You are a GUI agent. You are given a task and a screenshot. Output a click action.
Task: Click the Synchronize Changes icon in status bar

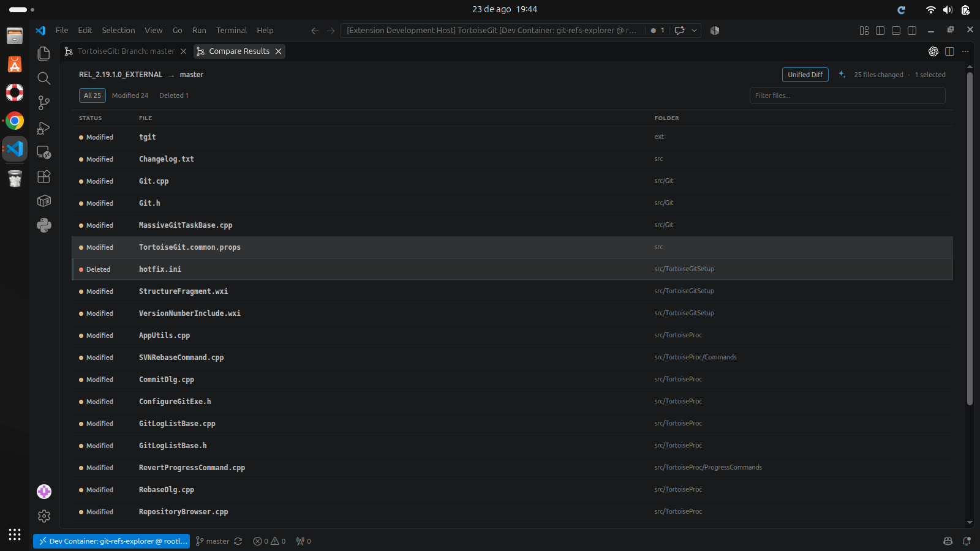tap(238, 541)
